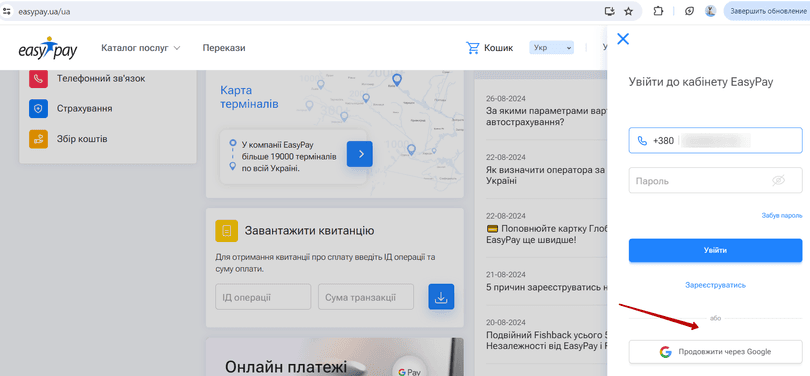
Task: Click the site info icon in address bar
Action: (x=7, y=11)
